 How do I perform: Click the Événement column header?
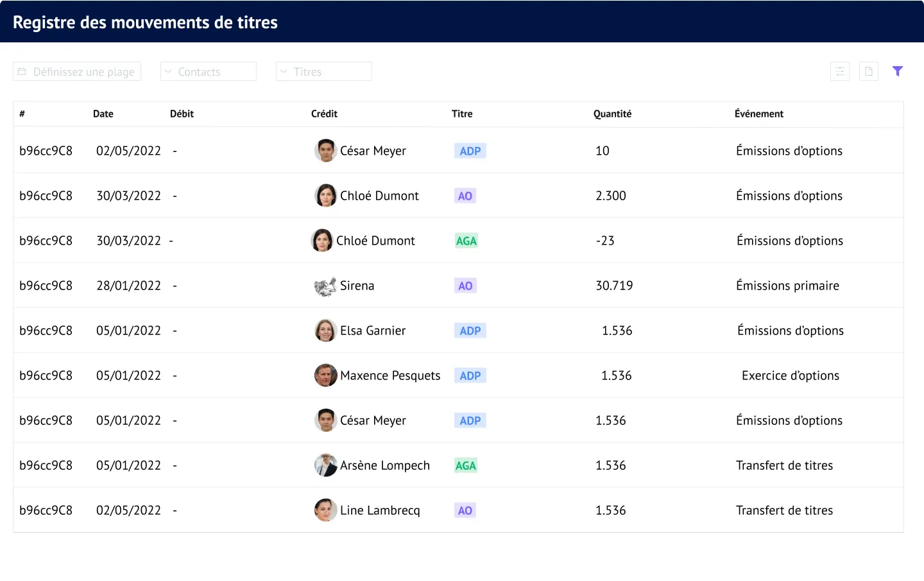(x=759, y=114)
